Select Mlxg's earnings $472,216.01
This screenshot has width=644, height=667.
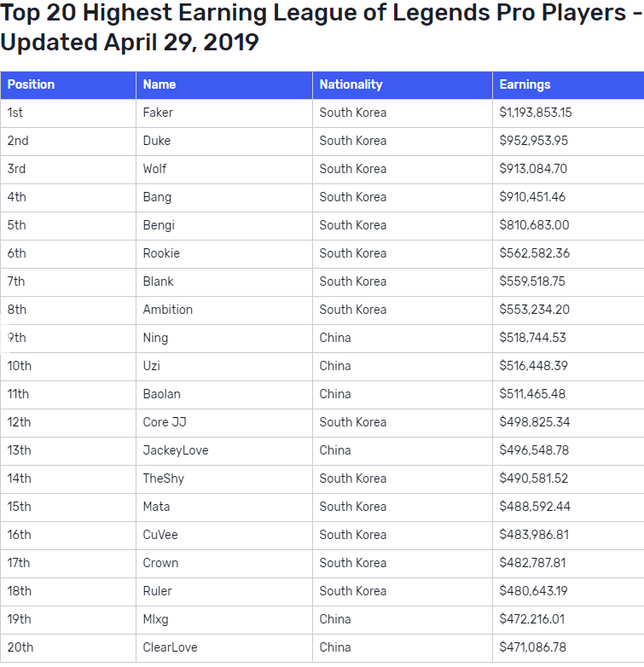tap(531, 619)
